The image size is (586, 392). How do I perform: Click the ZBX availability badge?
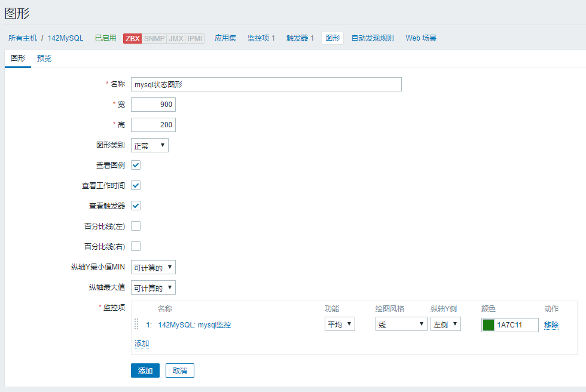coord(132,38)
